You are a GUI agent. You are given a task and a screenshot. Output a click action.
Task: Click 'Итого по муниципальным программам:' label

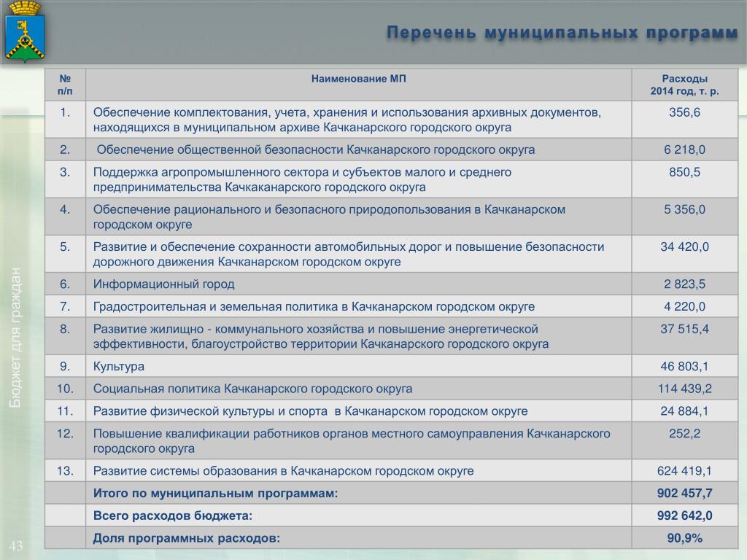pos(215,494)
